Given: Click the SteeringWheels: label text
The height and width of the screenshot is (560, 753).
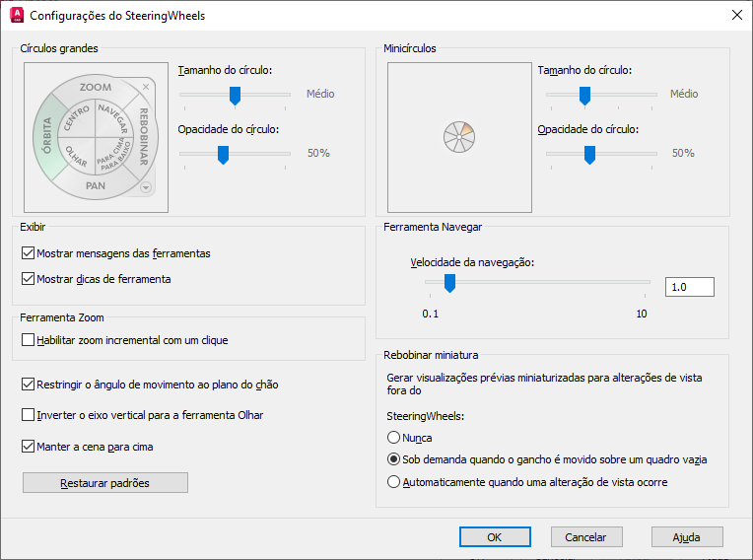Looking at the screenshot, I should (x=426, y=416).
